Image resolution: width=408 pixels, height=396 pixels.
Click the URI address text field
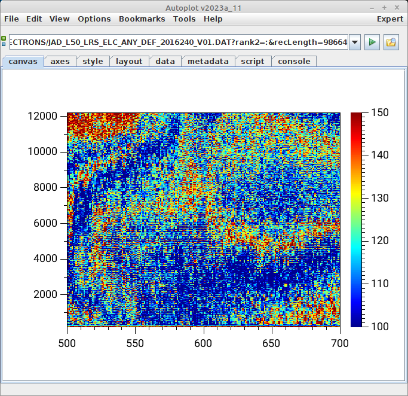[179, 42]
